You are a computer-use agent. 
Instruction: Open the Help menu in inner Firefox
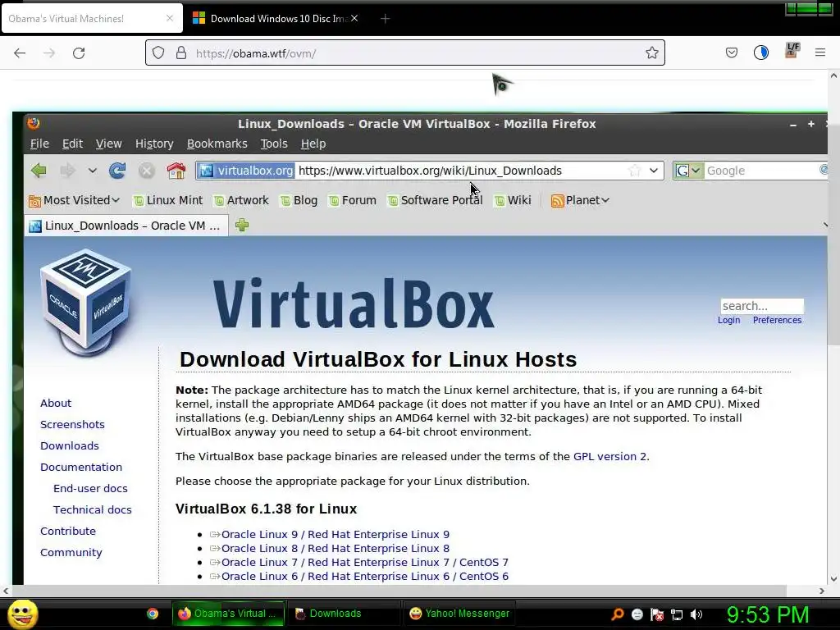(313, 144)
